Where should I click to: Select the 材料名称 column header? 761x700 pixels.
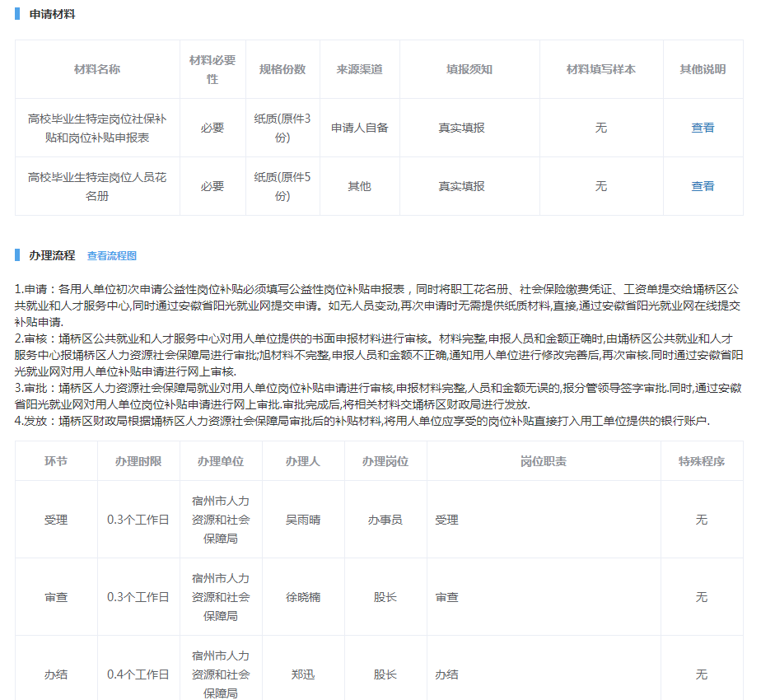point(97,69)
